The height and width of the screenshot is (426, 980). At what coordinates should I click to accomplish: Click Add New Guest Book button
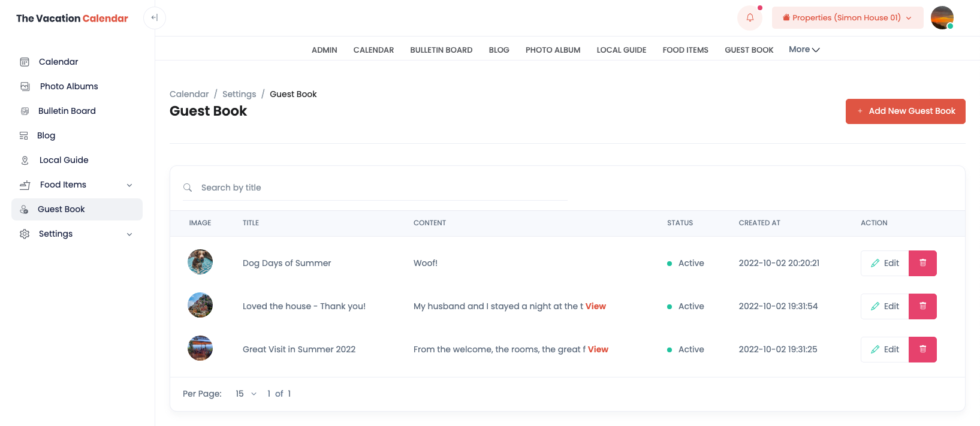[905, 111]
